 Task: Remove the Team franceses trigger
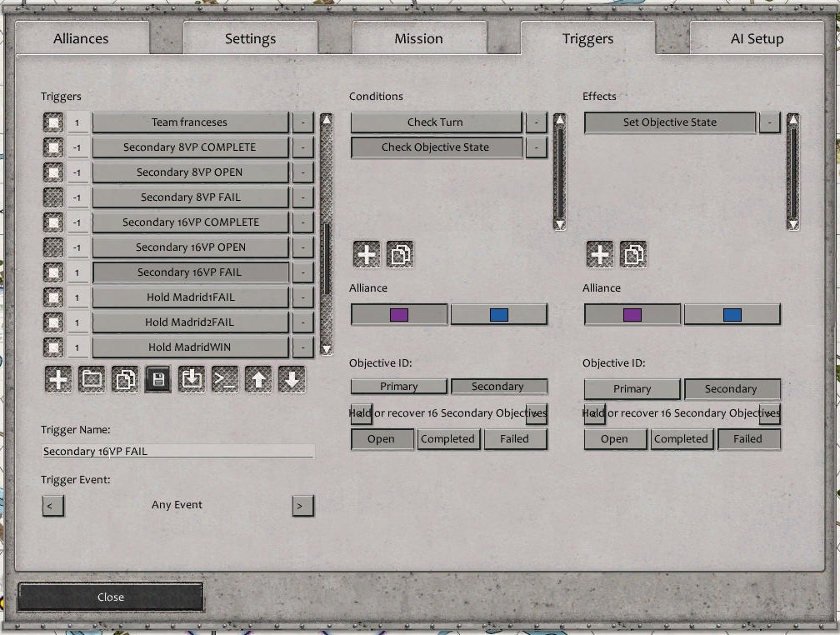[302, 122]
